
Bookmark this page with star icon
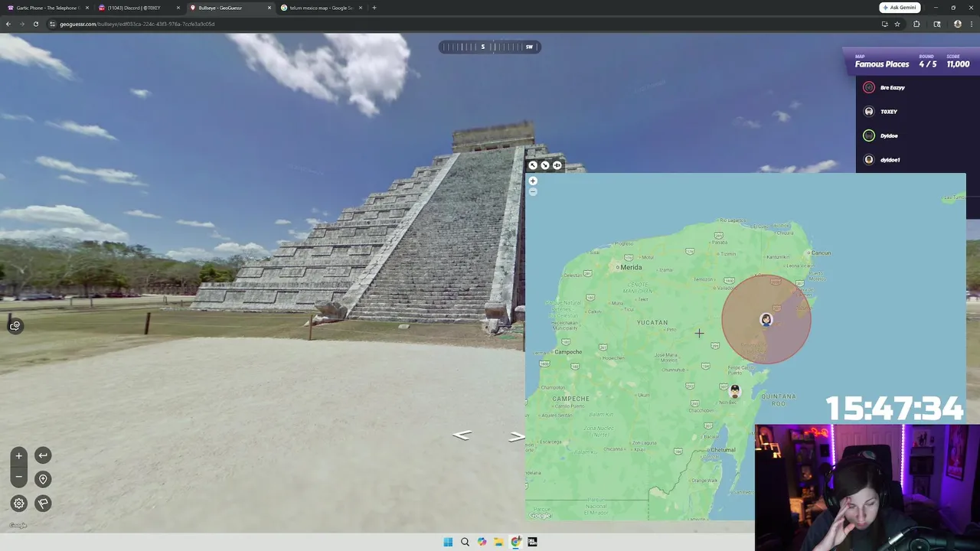point(897,24)
